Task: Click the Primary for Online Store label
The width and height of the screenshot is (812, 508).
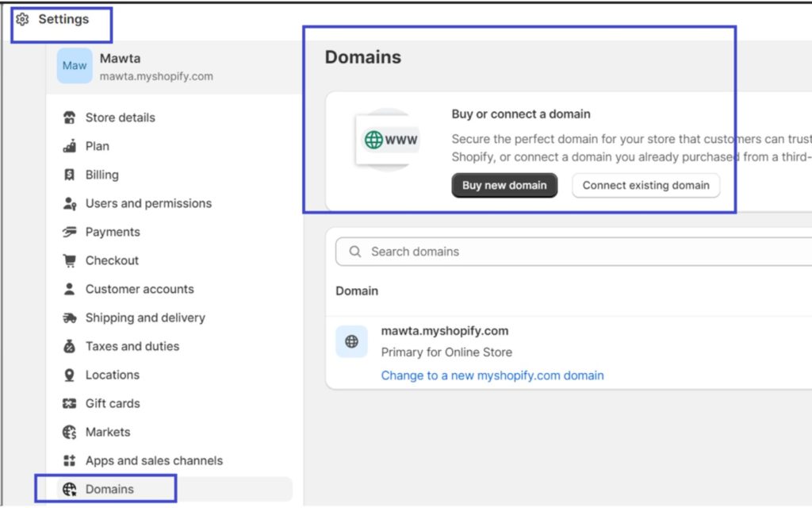Action: pyautogui.click(x=446, y=352)
